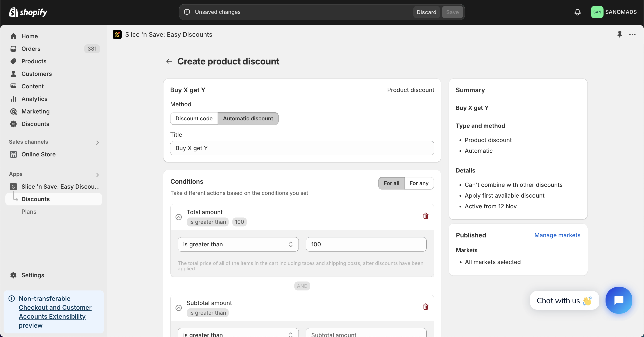
Task: Open the chat bubble widget
Action: coord(619,300)
